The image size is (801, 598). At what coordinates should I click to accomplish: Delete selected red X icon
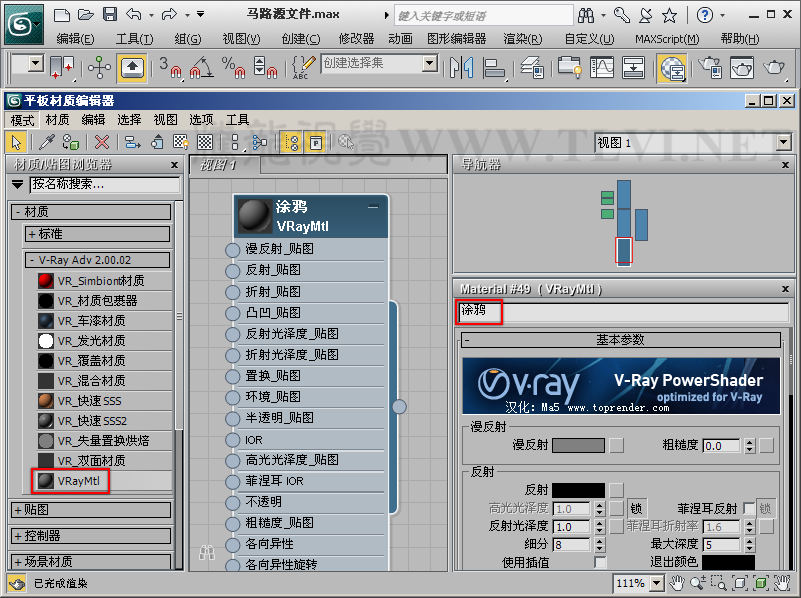coord(102,141)
